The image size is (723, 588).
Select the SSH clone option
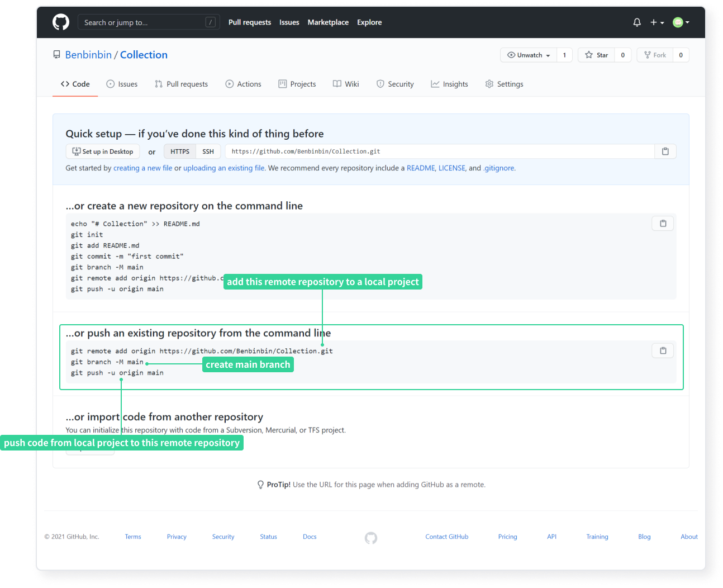(x=208, y=151)
